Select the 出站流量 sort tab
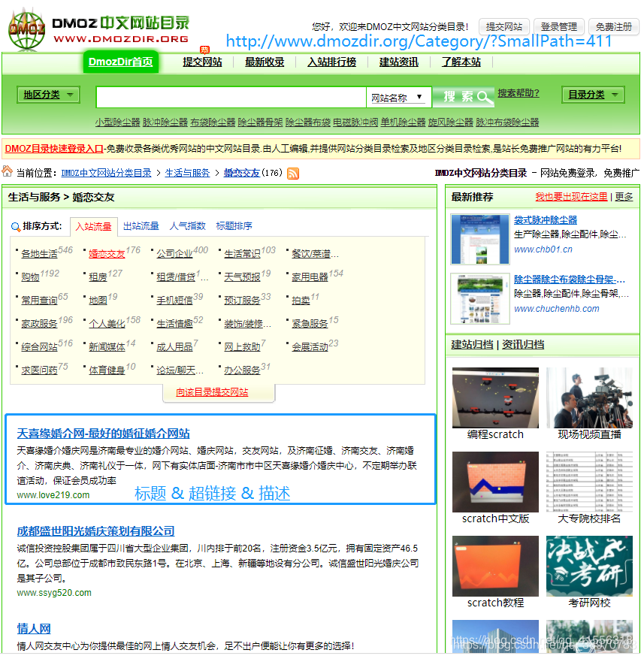This screenshot has width=644, height=659. [x=141, y=226]
